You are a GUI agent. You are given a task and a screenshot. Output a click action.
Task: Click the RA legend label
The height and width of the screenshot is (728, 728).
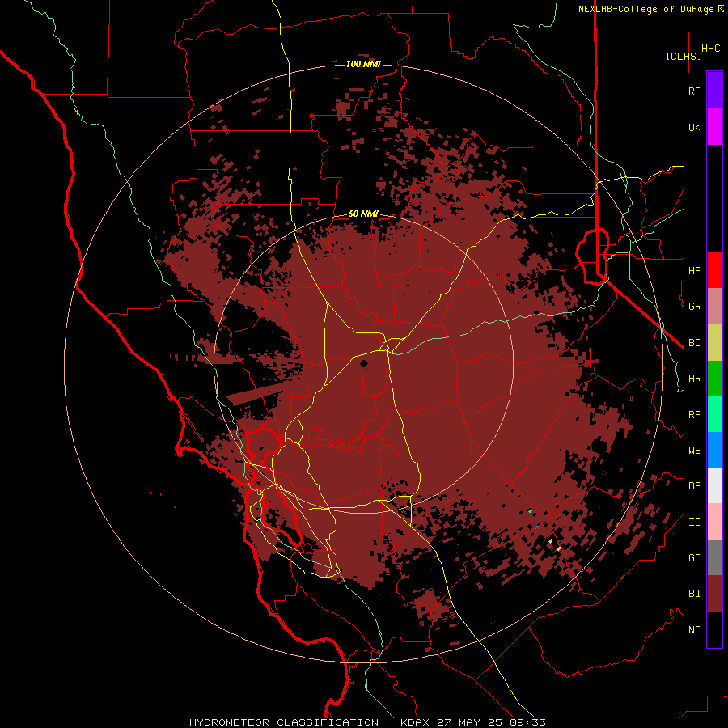(694, 415)
